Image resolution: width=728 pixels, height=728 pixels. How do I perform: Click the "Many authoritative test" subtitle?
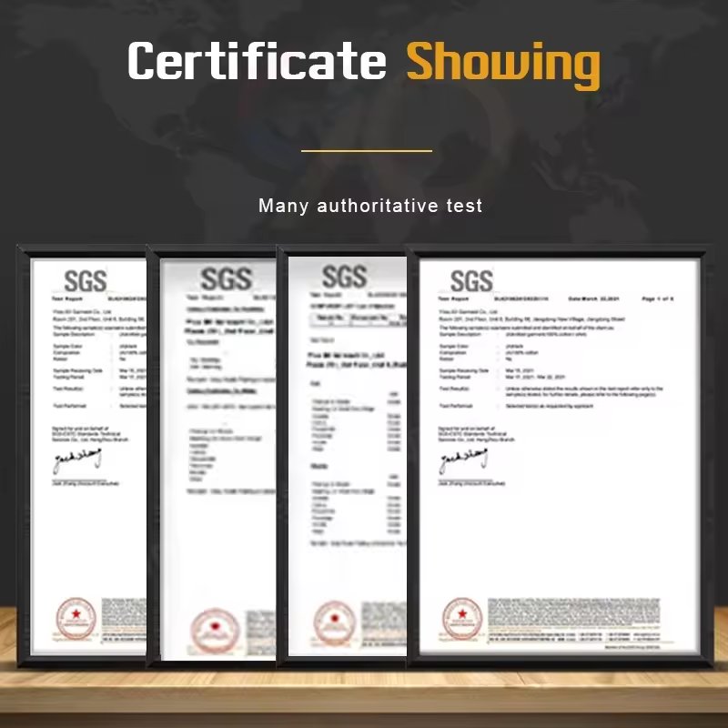370,206
